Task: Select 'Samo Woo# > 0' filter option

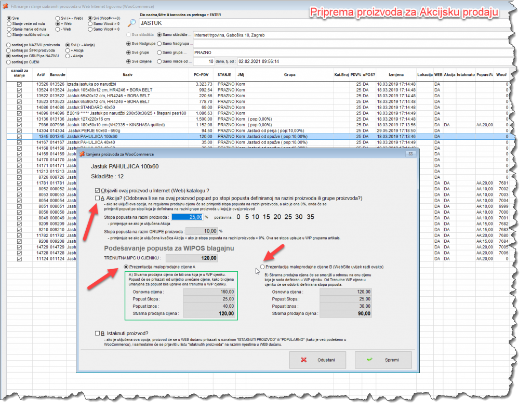Action: pyautogui.click(x=91, y=23)
